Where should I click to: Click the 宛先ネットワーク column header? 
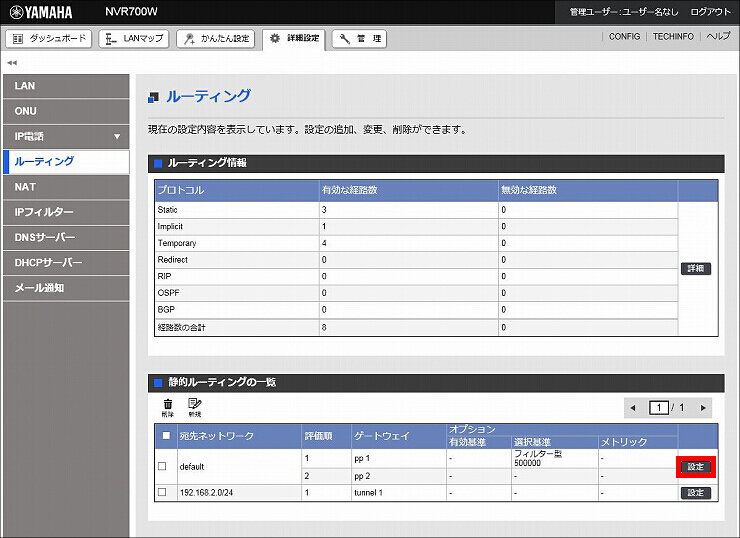pyautogui.click(x=239, y=436)
